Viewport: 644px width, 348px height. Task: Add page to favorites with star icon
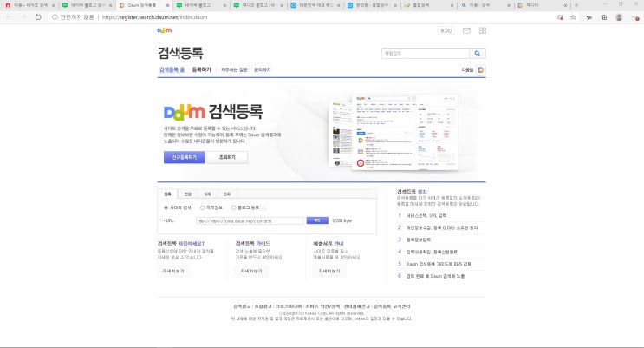[x=573, y=17]
